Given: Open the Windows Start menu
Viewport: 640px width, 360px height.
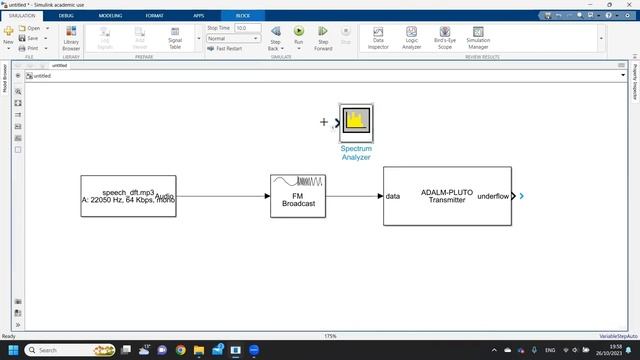Looking at the screenshot, I should click(x=13, y=350).
